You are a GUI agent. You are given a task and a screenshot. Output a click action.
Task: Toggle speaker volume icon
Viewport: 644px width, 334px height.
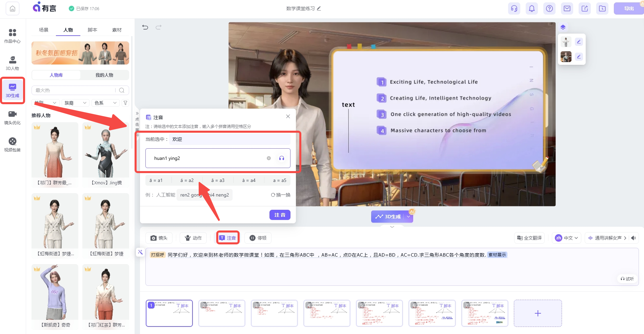coord(633,238)
